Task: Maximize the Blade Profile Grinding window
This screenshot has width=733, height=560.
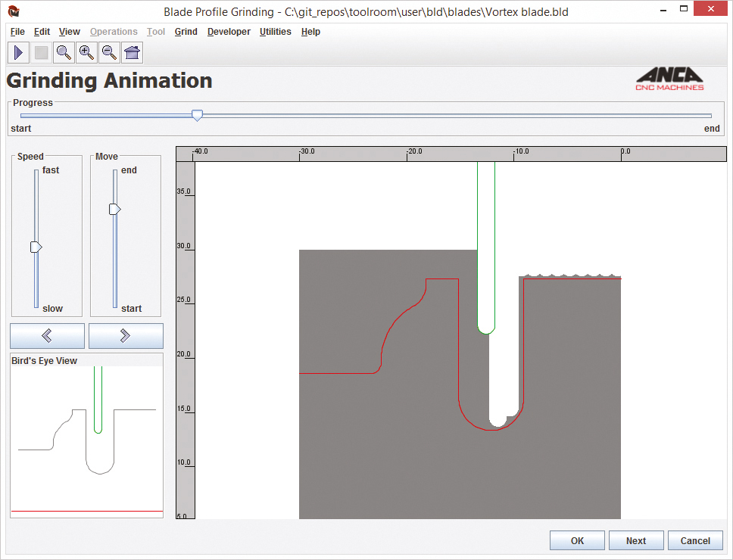Action: pos(684,9)
